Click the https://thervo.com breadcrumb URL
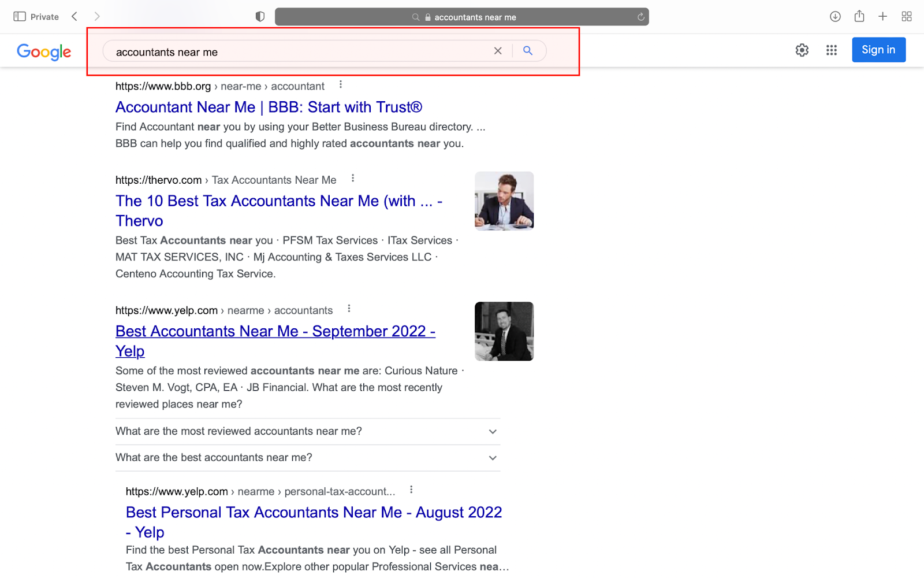Screen dimensions: 924x578 (226, 180)
